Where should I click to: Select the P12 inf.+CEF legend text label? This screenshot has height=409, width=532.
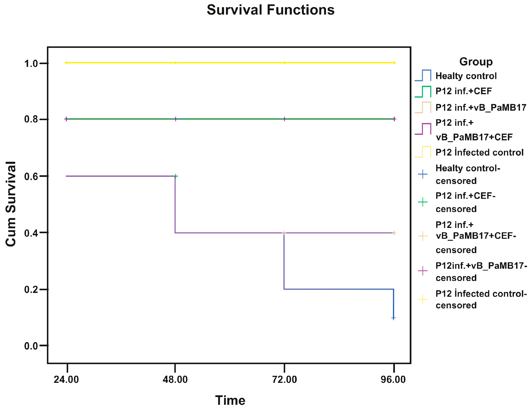(x=463, y=91)
